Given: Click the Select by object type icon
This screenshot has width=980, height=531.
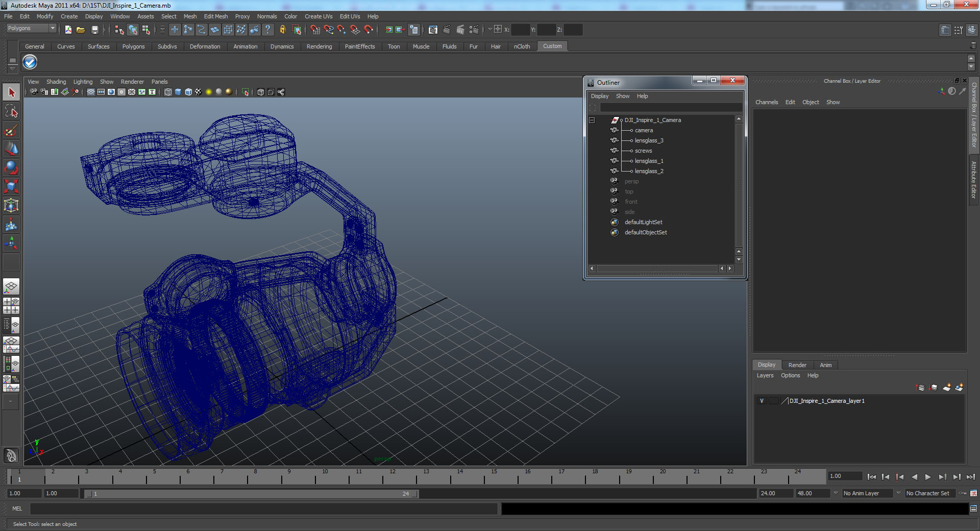Looking at the screenshot, I should [133, 30].
